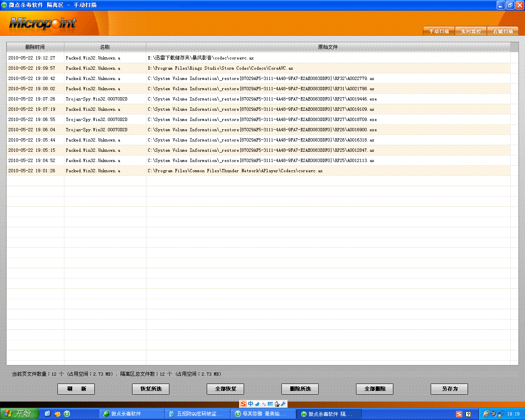Screen dimensions: 525x420
Task: Click the Sogou input method S icon
Action: tap(243, 404)
